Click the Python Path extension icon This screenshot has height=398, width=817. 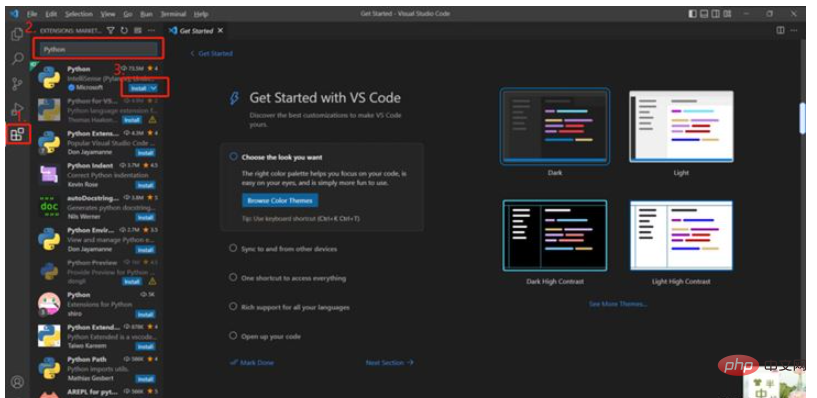[49, 368]
